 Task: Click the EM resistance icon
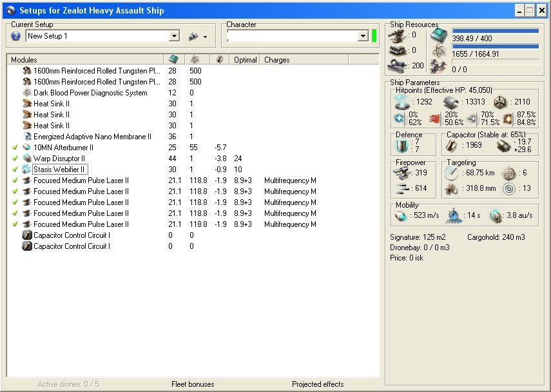tap(399, 119)
